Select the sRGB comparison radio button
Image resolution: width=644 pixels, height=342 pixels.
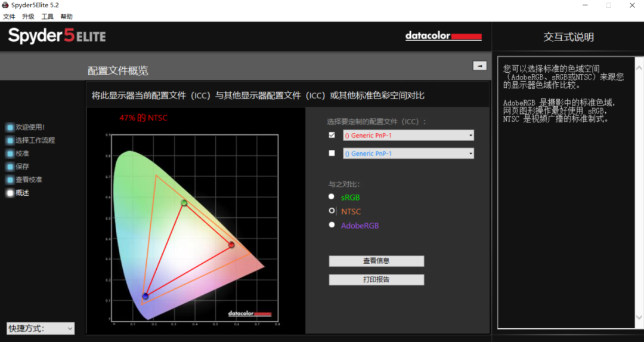pos(332,196)
